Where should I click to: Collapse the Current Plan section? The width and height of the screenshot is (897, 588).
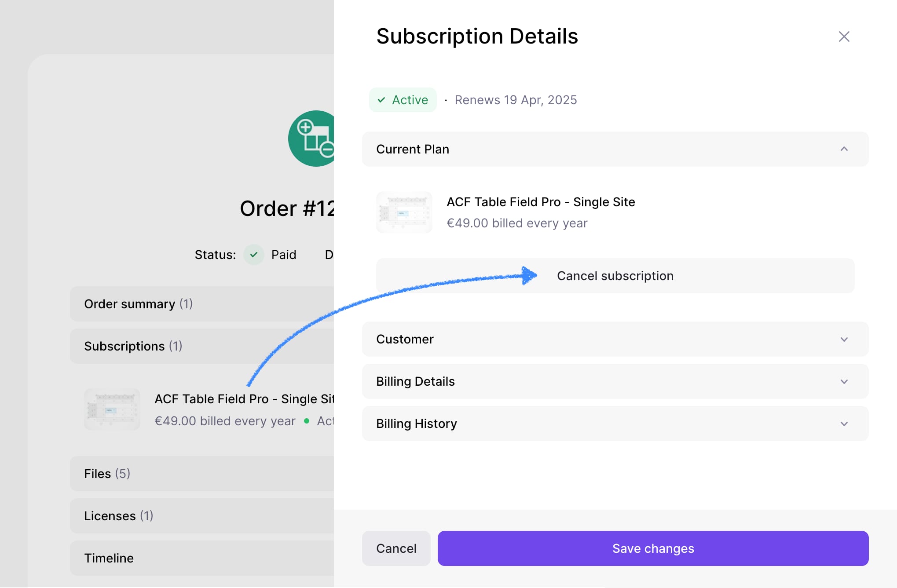pos(844,149)
